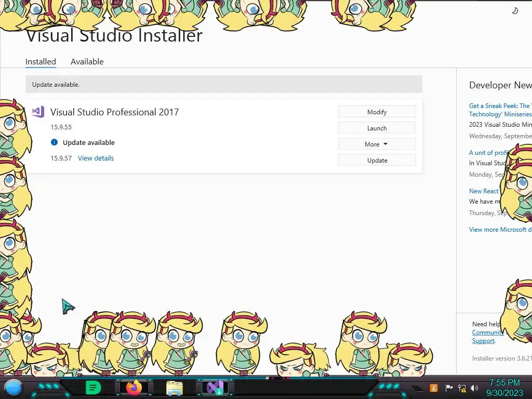This screenshot has height=399, width=532.
Task: Open Firefox from the taskbar
Action: point(134,388)
